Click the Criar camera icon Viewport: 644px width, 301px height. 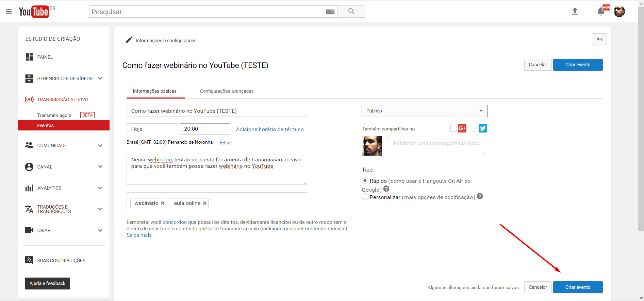click(x=29, y=230)
